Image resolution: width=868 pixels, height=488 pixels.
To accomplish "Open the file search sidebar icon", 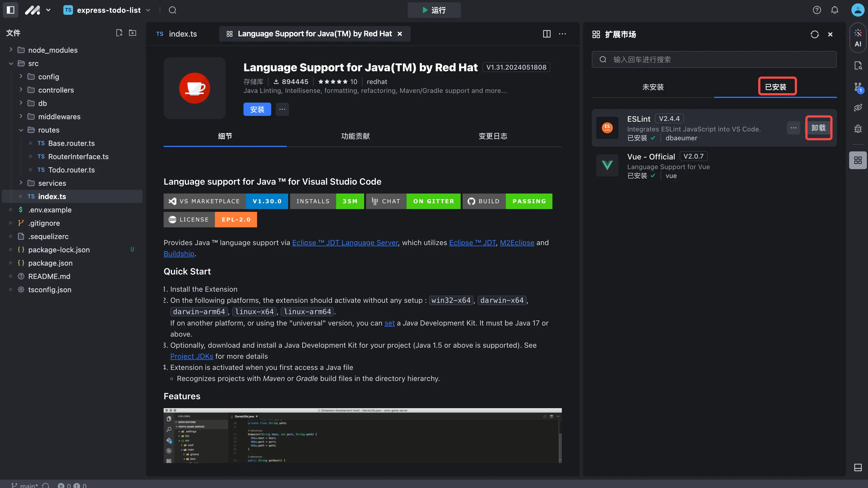I will pyautogui.click(x=858, y=65).
